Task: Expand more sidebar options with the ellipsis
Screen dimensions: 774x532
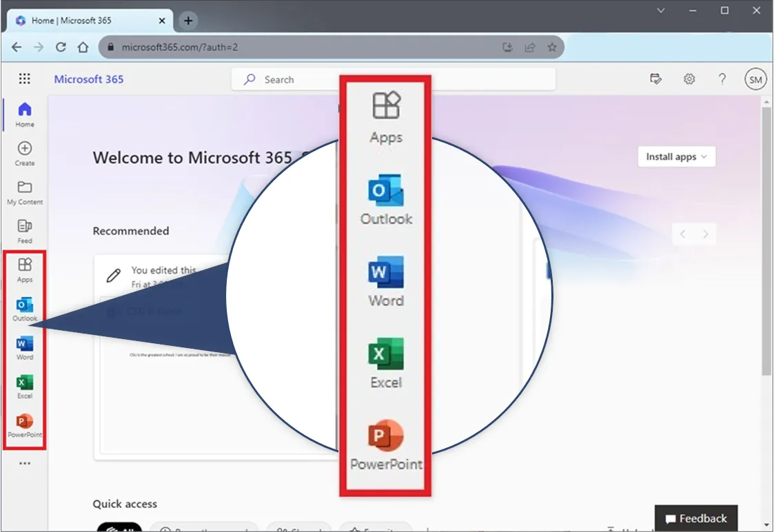Action: pyautogui.click(x=25, y=462)
